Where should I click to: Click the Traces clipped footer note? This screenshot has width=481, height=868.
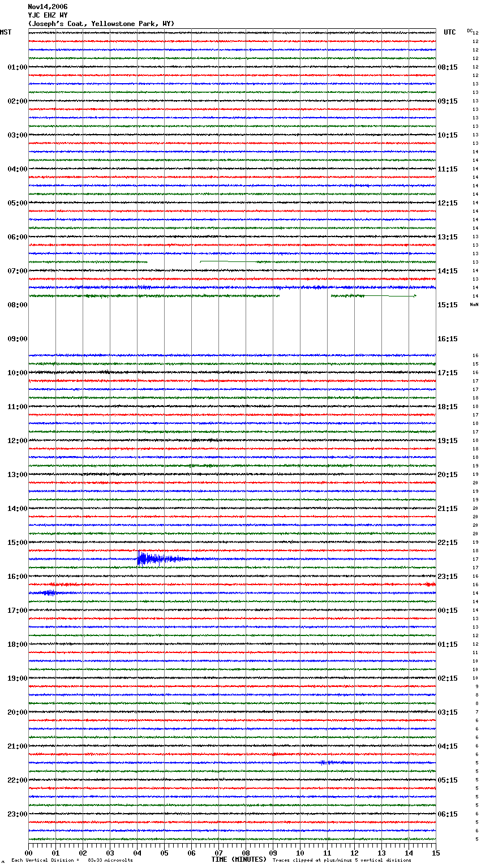(x=342, y=861)
